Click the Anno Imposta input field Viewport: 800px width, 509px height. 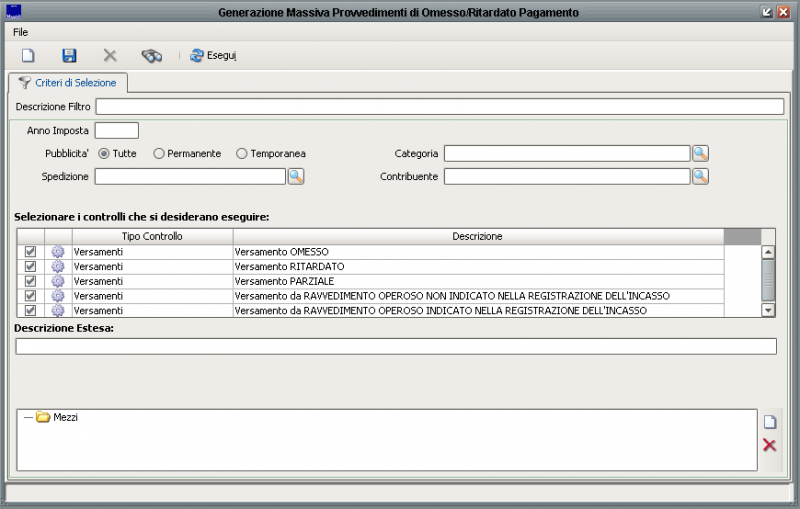[x=116, y=130]
